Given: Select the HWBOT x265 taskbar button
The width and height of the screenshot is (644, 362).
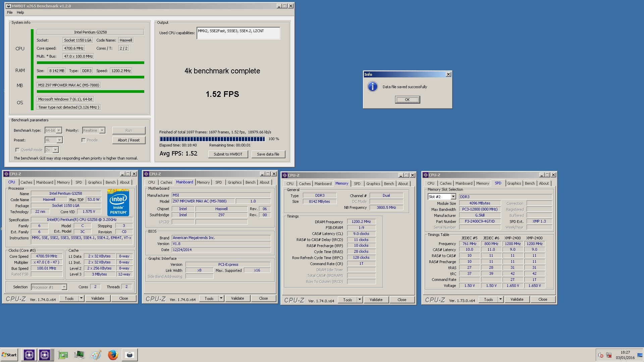Looking at the screenshot, I should click(x=129, y=355).
